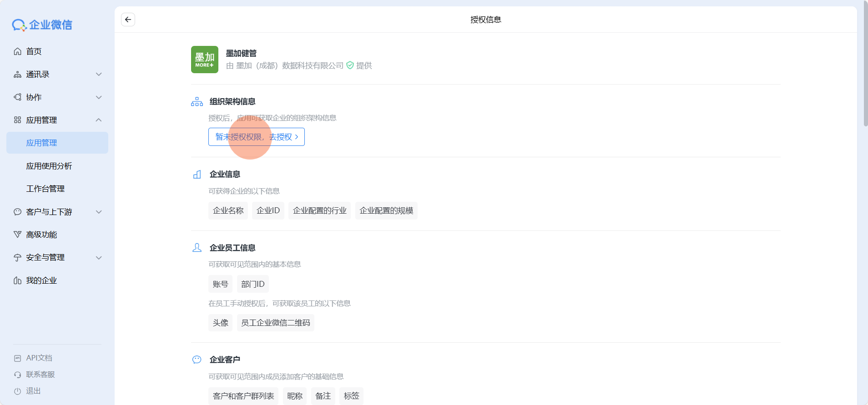Click the 我的企业 sidebar icon

pos(18,280)
